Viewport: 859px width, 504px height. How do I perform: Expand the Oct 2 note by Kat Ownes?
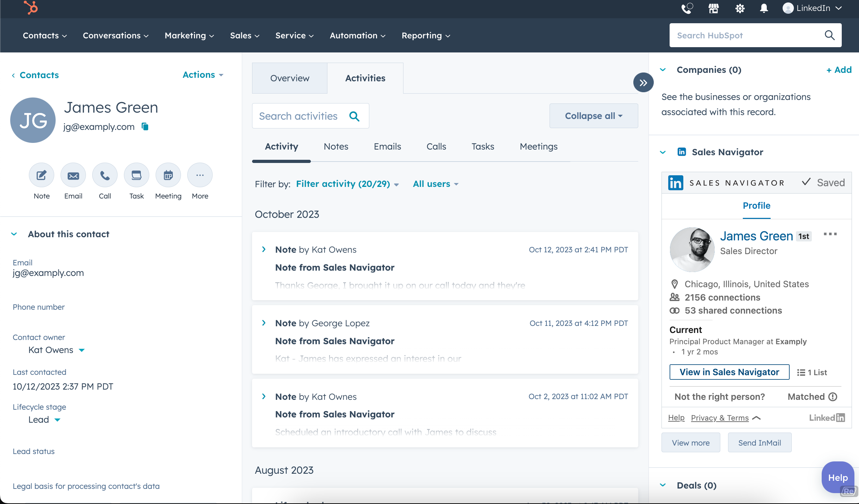264,396
